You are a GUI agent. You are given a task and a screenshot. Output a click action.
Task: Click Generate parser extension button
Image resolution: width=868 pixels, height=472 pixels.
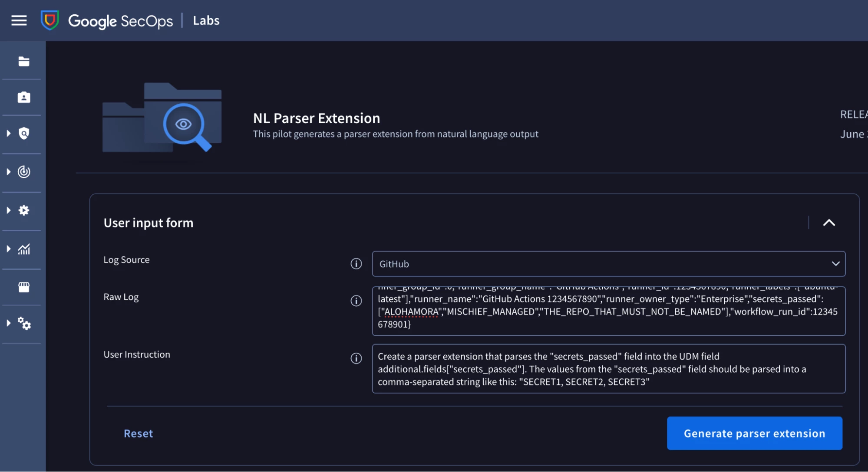[x=754, y=433]
